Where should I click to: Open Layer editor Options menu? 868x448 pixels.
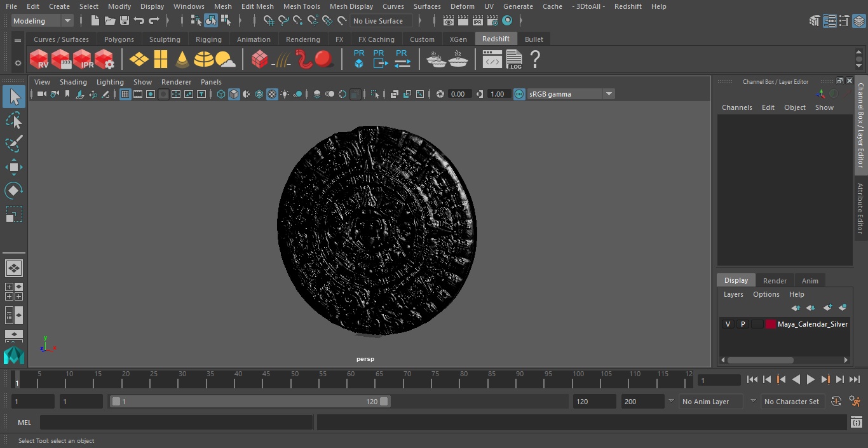pyautogui.click(x=766, y=294)
